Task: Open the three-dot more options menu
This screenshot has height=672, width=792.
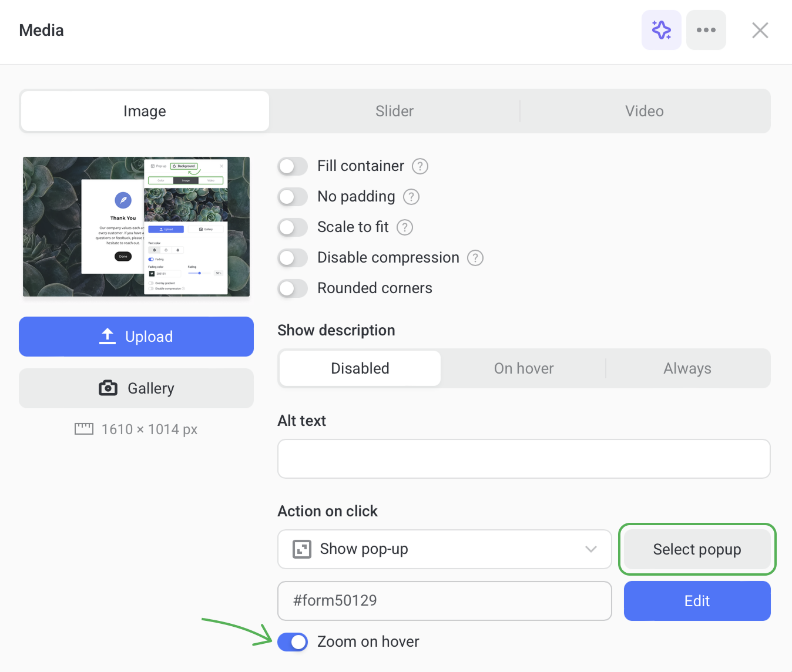Action: pyautogui.click(x=706, y=30)
